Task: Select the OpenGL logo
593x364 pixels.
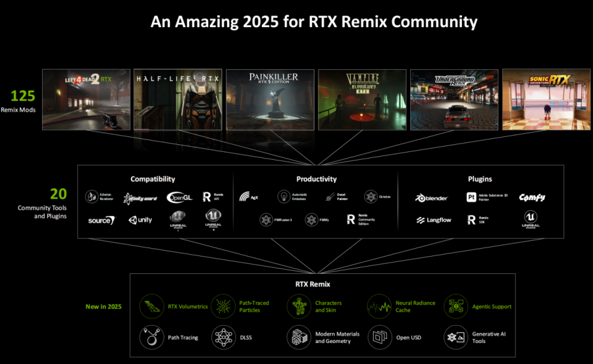Action: [180, 197]
